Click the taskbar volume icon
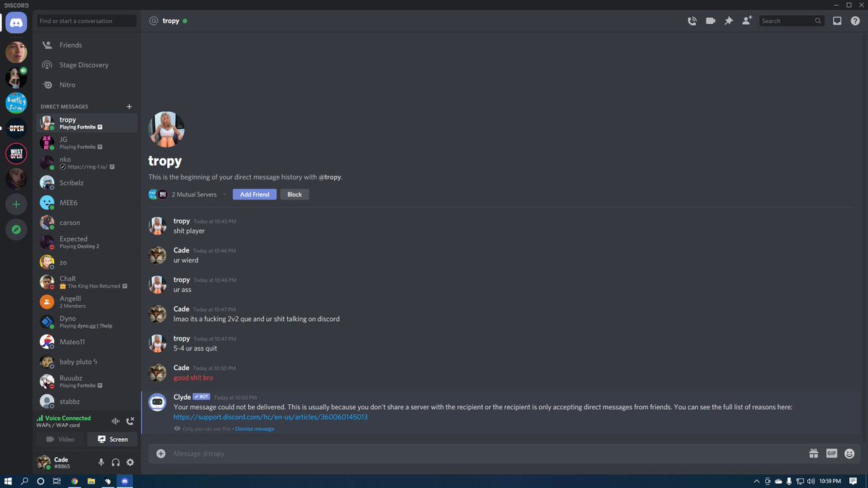 click(x=810, y=481)
